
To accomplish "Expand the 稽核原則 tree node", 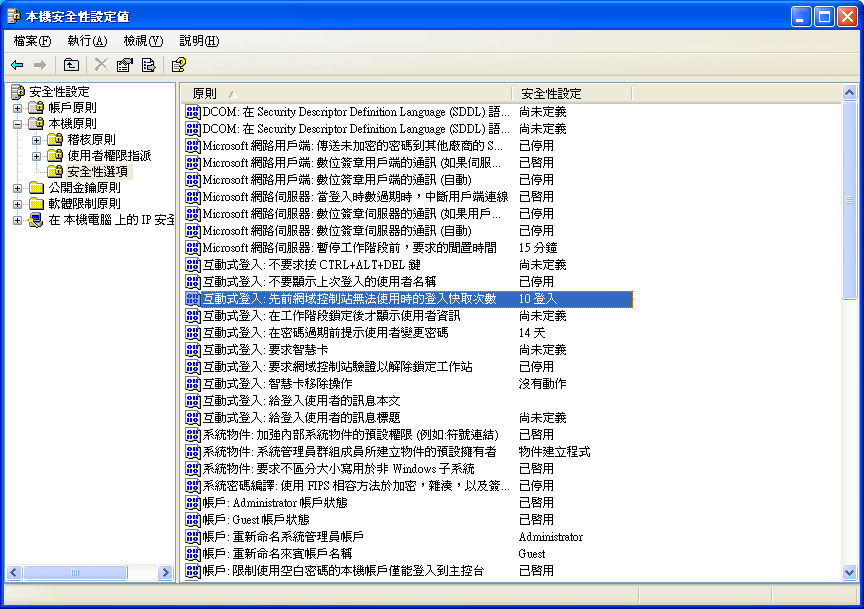I will (36, 140).
